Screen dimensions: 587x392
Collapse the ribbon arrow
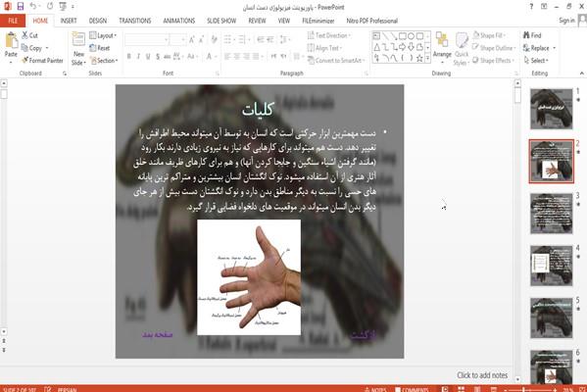point(581,73)
